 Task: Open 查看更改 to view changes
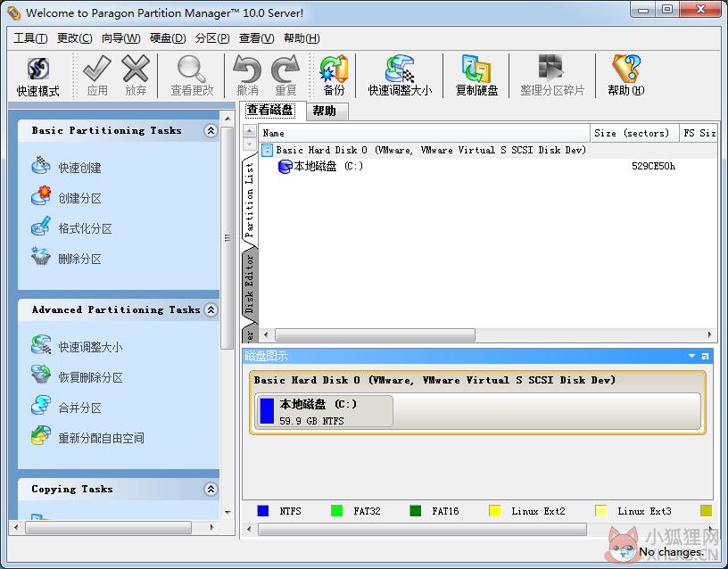[x=192, y=76]
